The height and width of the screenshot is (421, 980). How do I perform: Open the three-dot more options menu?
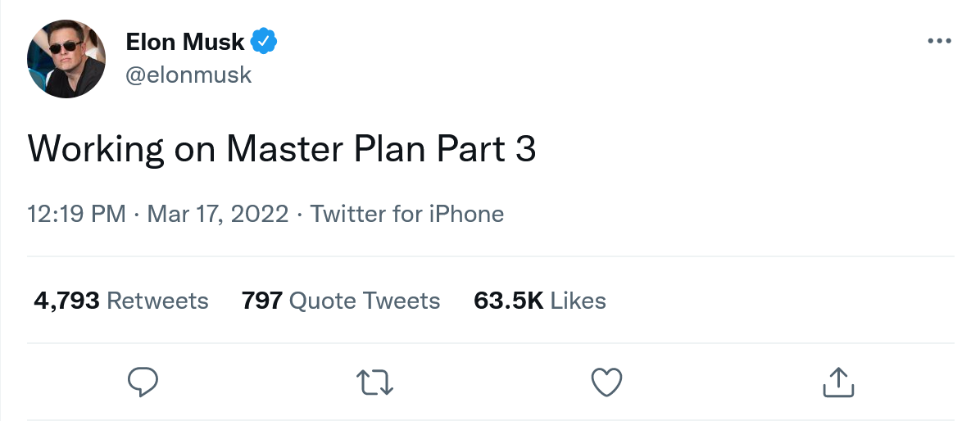[939, 41]
